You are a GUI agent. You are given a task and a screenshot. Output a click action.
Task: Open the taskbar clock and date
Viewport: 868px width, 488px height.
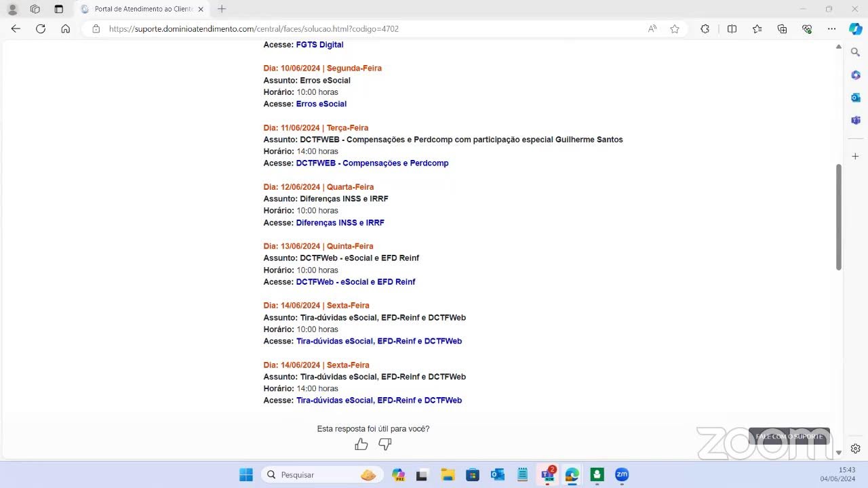pyautogui.click(x=838, y=474)
